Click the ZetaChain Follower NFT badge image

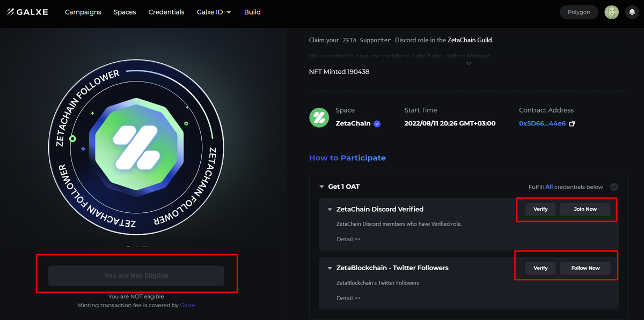[136, 147]
